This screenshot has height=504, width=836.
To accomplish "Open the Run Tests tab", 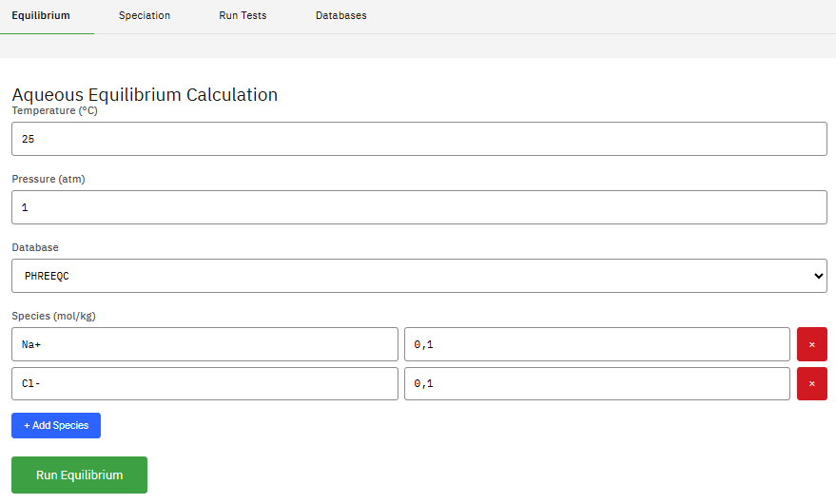I will tap(243, 16).
